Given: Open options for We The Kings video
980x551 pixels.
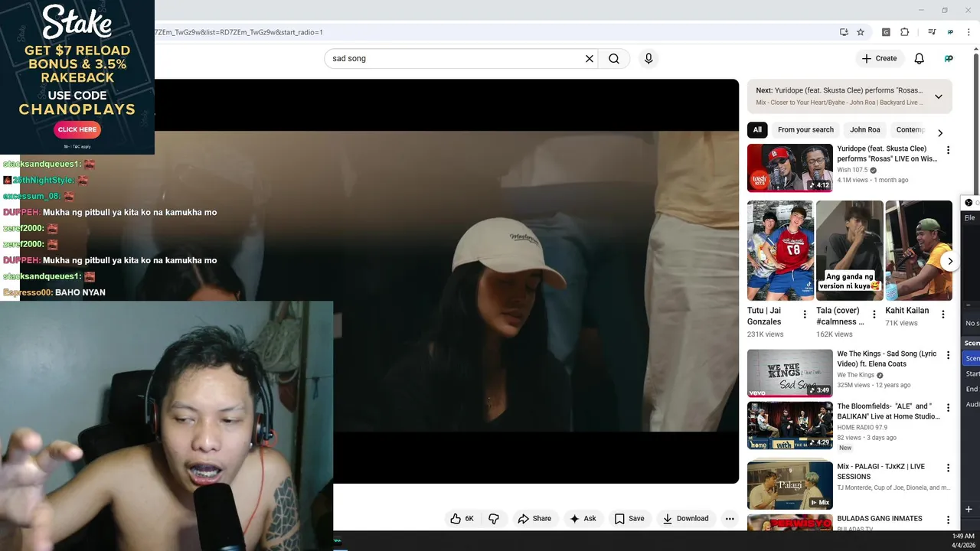Looking at the screenshot, I should [948, 355].
